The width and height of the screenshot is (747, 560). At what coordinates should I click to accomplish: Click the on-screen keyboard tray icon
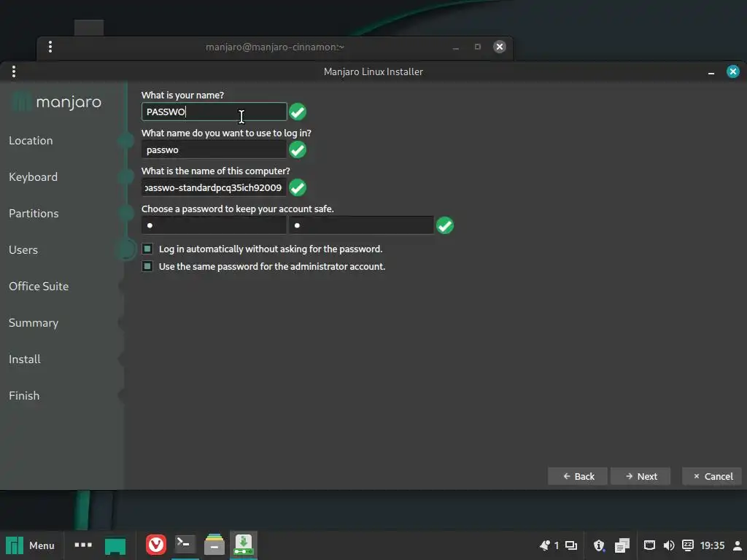tap(688, 545)
